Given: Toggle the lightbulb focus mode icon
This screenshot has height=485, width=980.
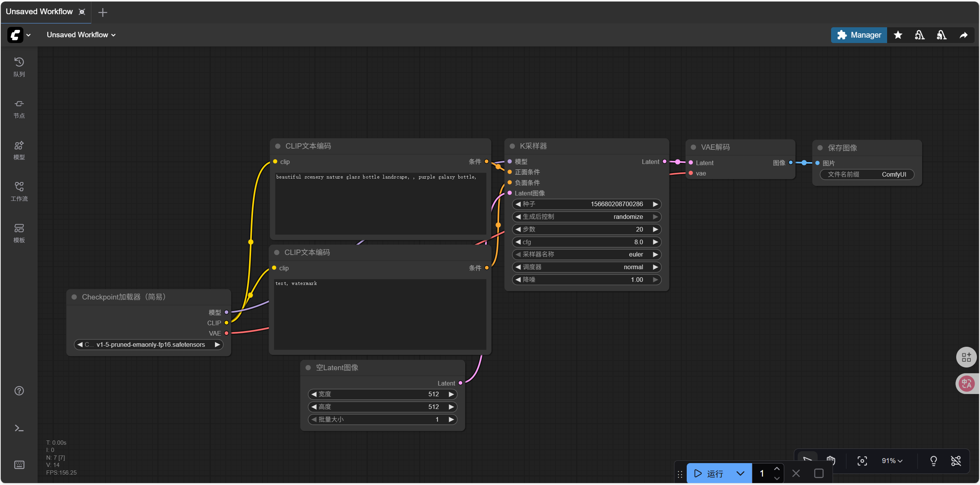Looking at the screenshot, I should point(933,461).
